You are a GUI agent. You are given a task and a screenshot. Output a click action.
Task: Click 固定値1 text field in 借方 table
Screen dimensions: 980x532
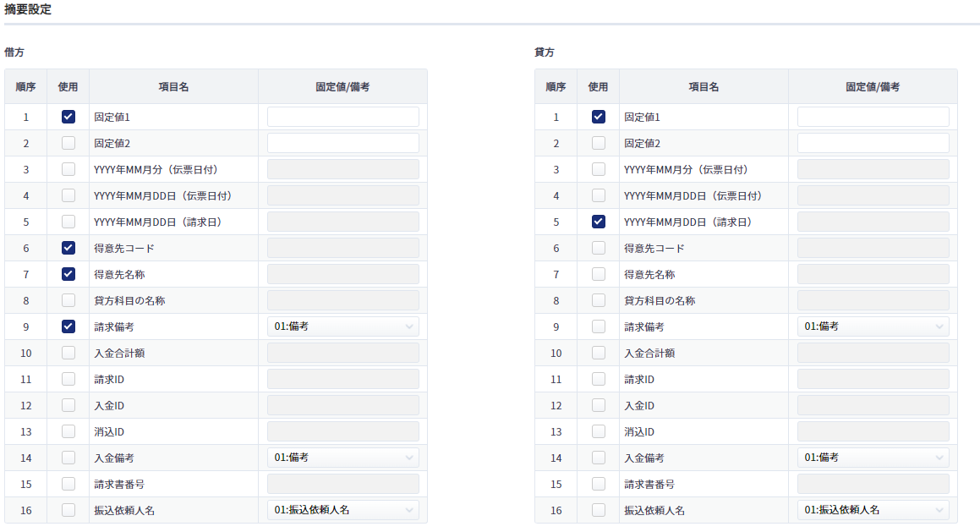click(342, 117)
